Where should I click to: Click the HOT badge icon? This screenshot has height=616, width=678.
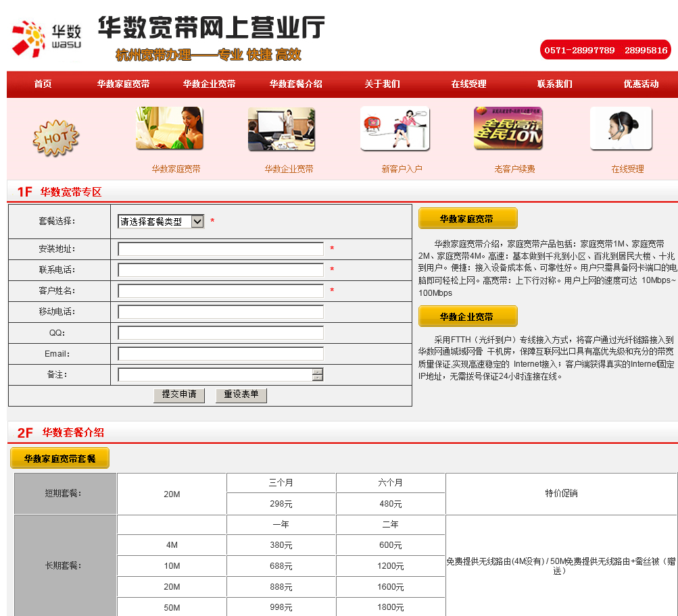[56, 138]
